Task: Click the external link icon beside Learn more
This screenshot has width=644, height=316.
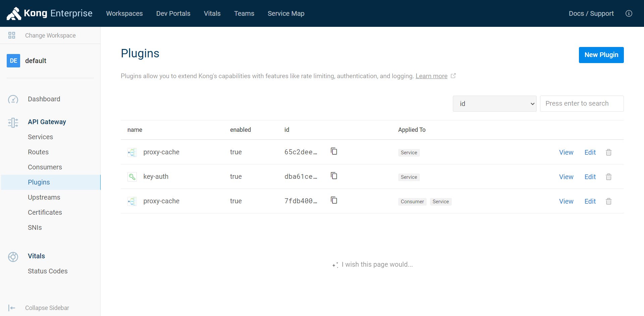Action: (453, 76)
